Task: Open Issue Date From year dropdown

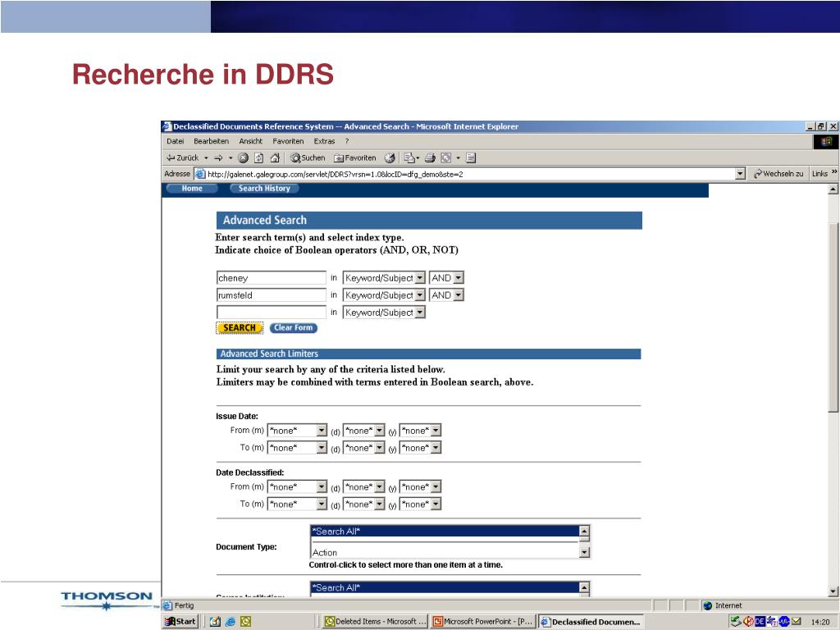Action: [420, 431]
